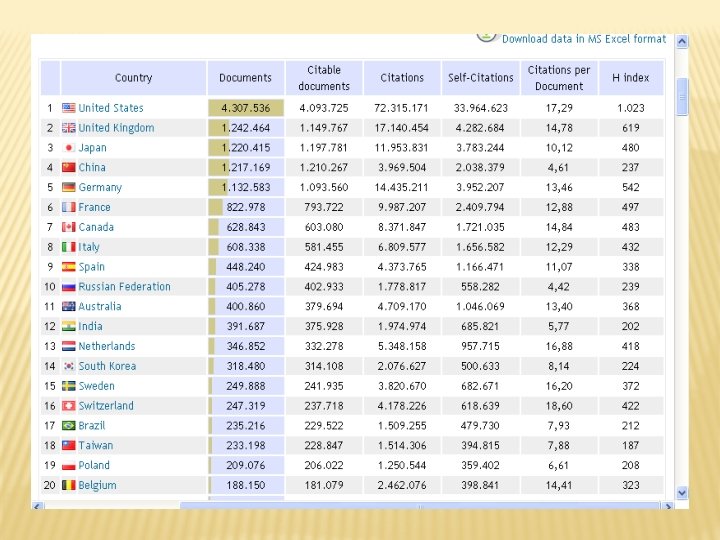Image resolution: width=720 pixels, height=540 pixels.
Task: Open the South Korea country link
Action: coord(107,366)
